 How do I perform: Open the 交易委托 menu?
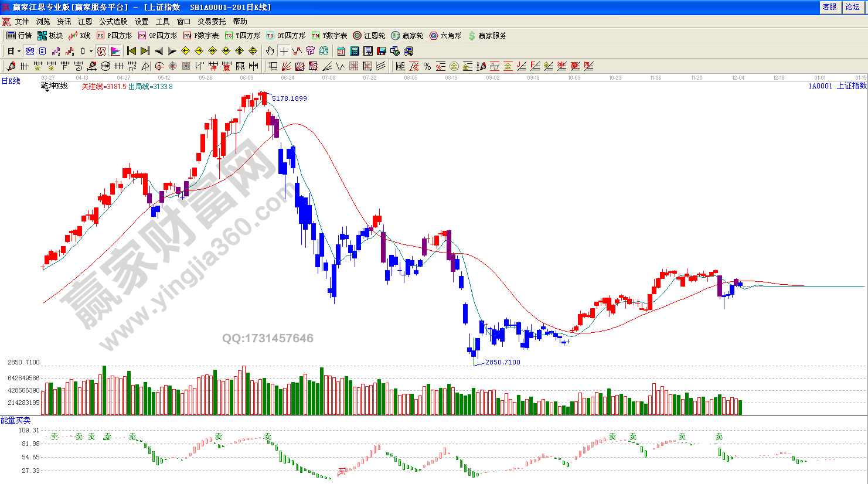(x=212, y=22)
